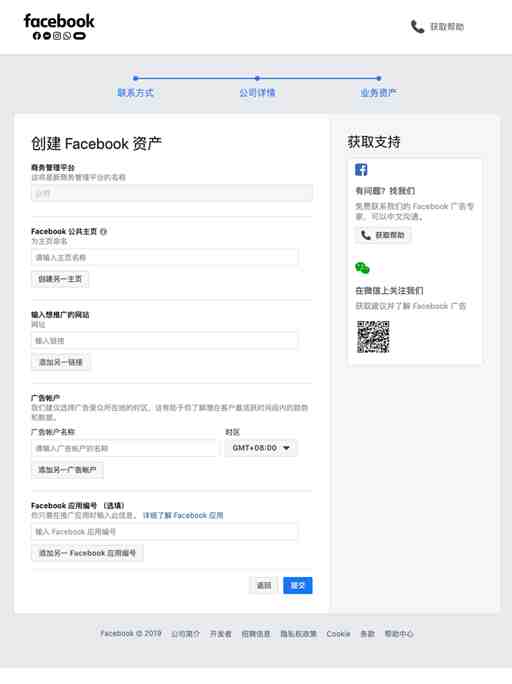Click the 添加另一链接 button
Viewport: 512px width, 684px height.
pyautogui.click(x=61, y=362)
